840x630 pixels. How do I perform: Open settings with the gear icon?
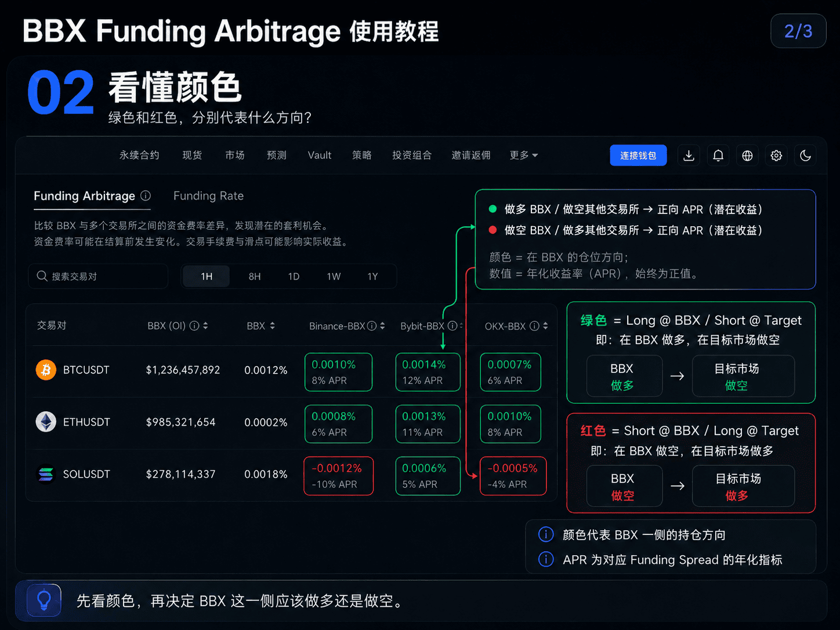(776, 155)
